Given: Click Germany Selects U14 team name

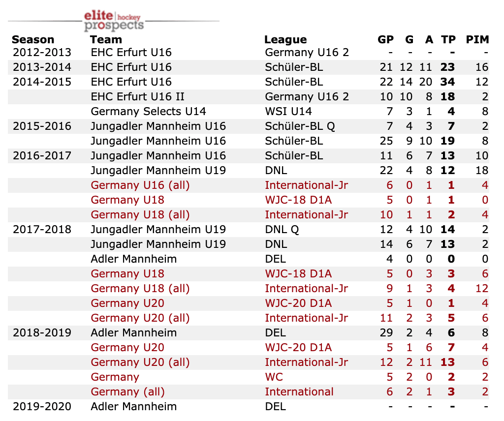Looking at the screenshot, I should [149, 111].
